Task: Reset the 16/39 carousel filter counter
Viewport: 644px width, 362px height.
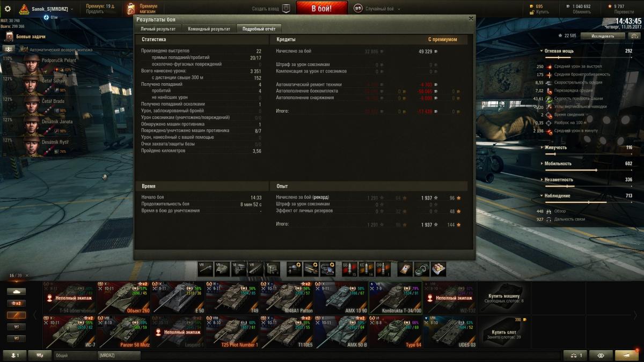Action: tap(27, 276)
